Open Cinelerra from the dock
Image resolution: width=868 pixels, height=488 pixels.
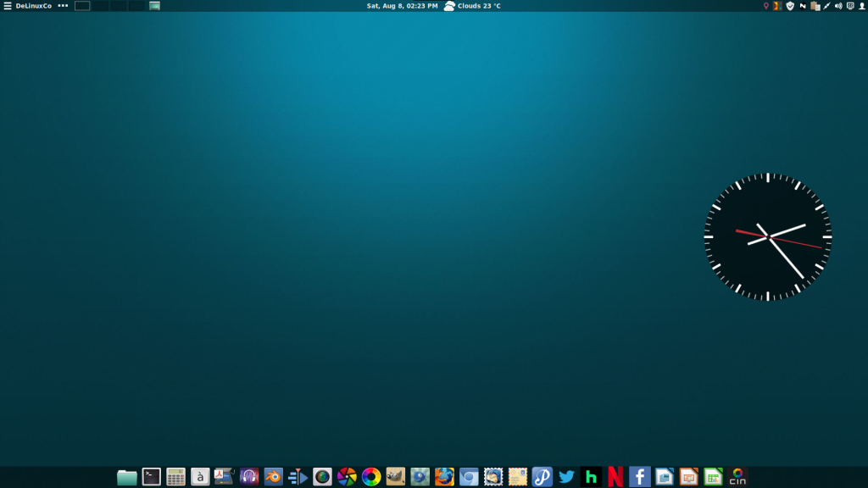pos(737,477)
